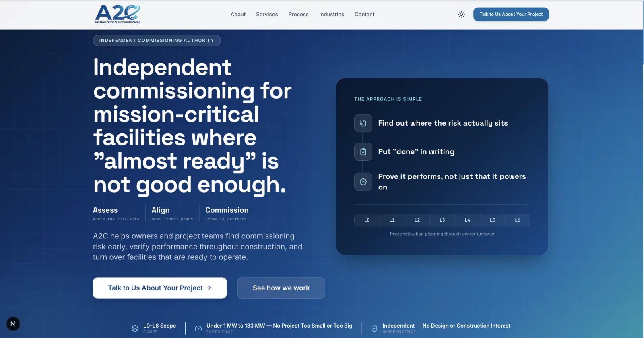Click the gauge icon next to Under 1 MW
The height and width of the screenshot is (338, 644).
pyautogui.click(x=198, y=328)
